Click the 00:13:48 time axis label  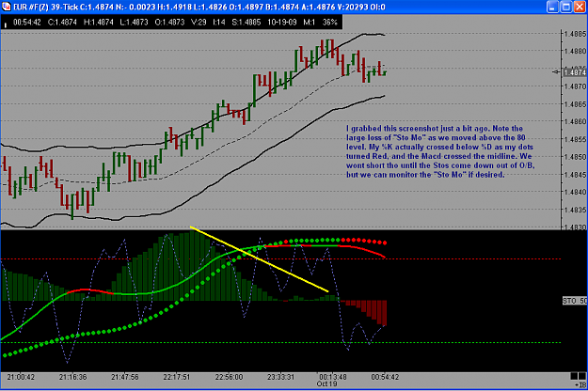[333, 377]
